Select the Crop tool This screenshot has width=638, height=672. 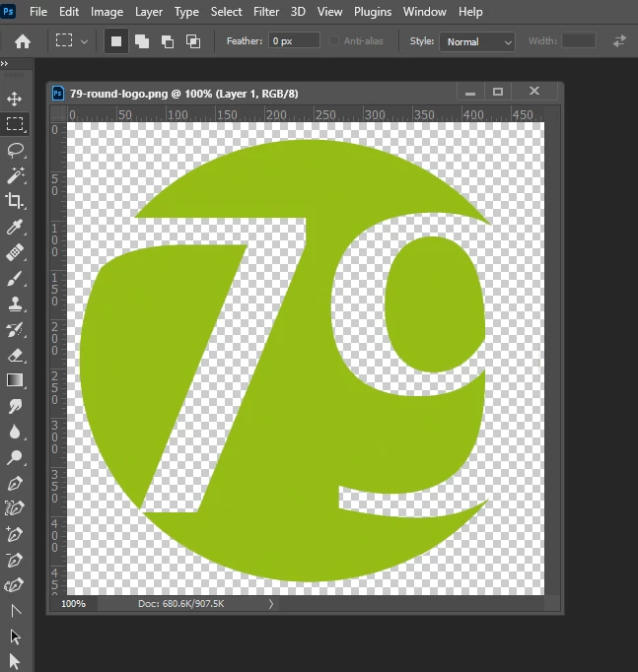tap(15, 201)
